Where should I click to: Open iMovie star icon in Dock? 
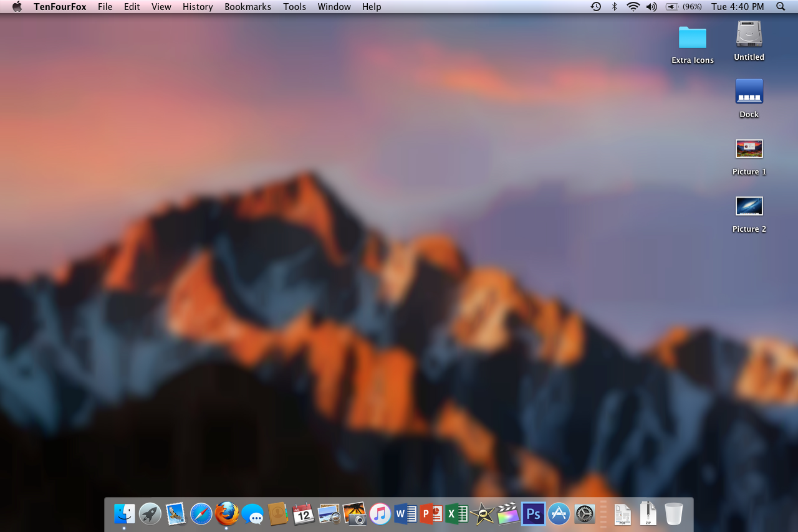[483, 514]
